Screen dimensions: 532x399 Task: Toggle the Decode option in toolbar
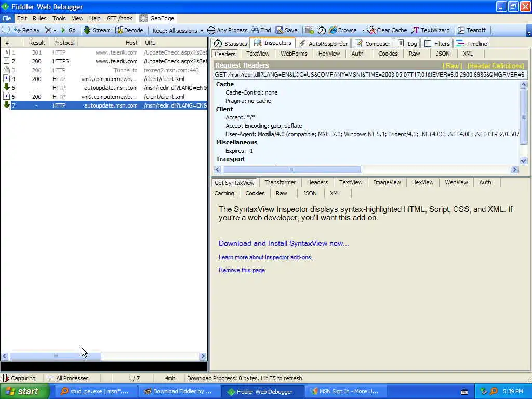coord(129,30)
